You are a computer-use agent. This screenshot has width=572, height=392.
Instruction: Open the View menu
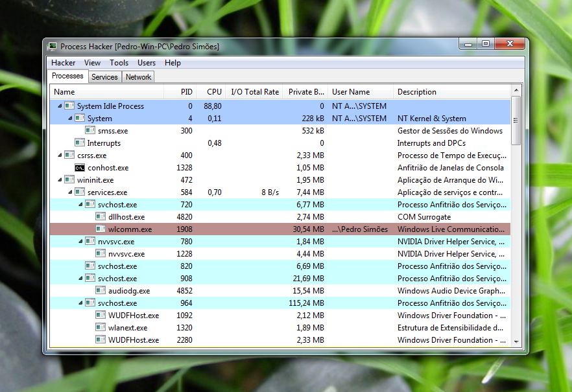[92, 63]
